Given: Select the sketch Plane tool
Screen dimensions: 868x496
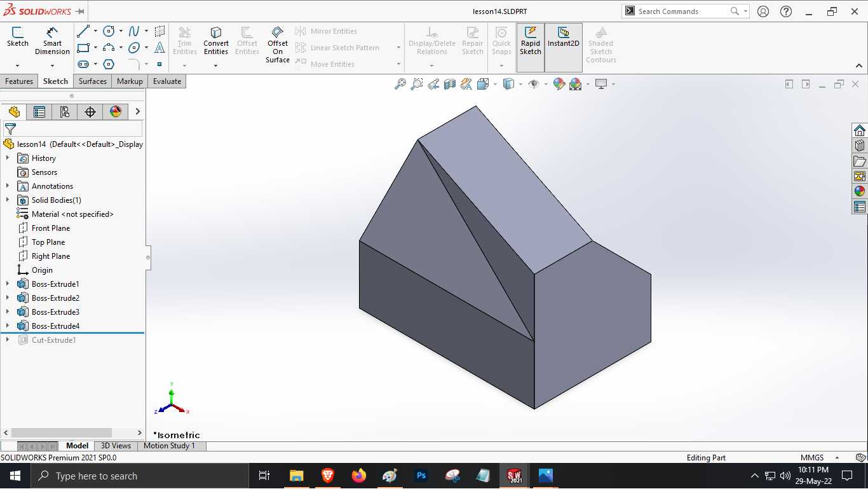Looking at the screenshot, I should point(159,31).
